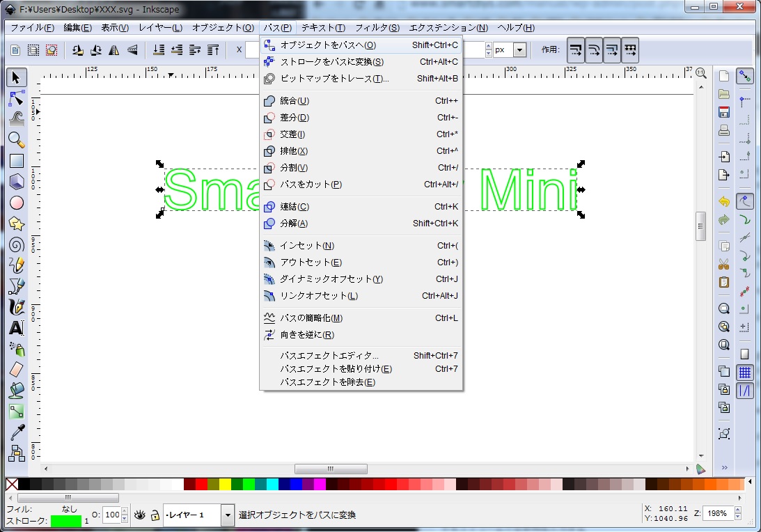This screenshot has height=532, width=761.
Task: Click the レイヤー(L) menu label
Action: pyautogui.click(x=161, y=28)
